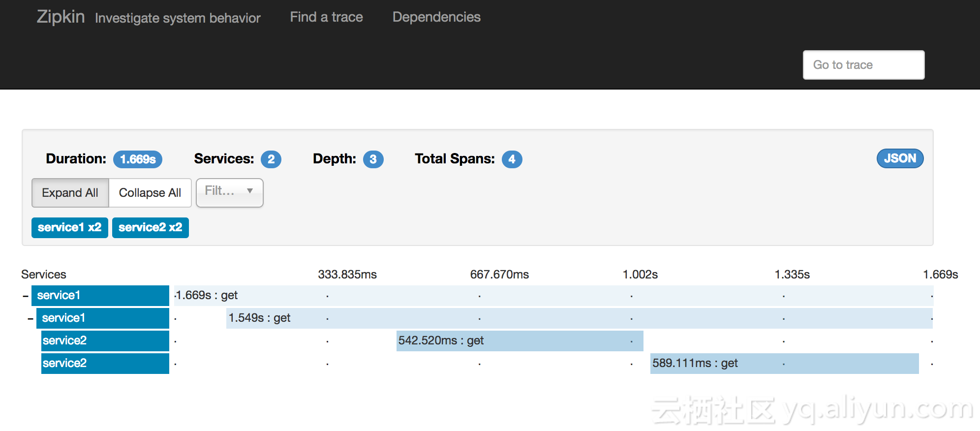
Task: Open the Dependencies tab
Action: click(x=436, y=17)
